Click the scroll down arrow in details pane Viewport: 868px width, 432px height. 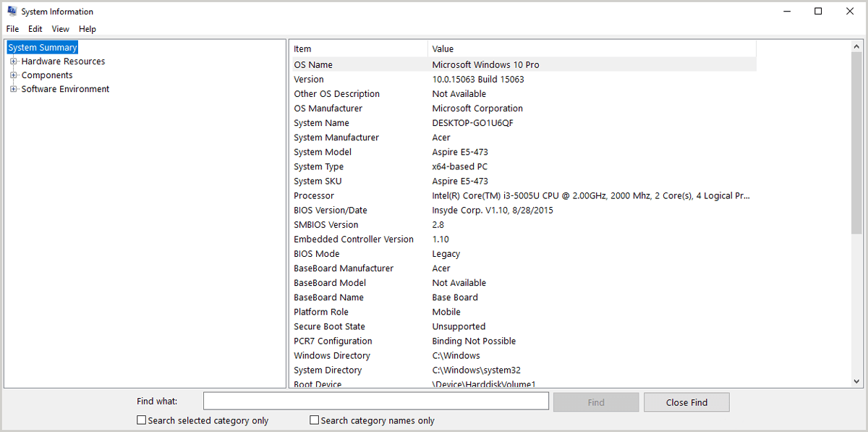coord(857,381)
